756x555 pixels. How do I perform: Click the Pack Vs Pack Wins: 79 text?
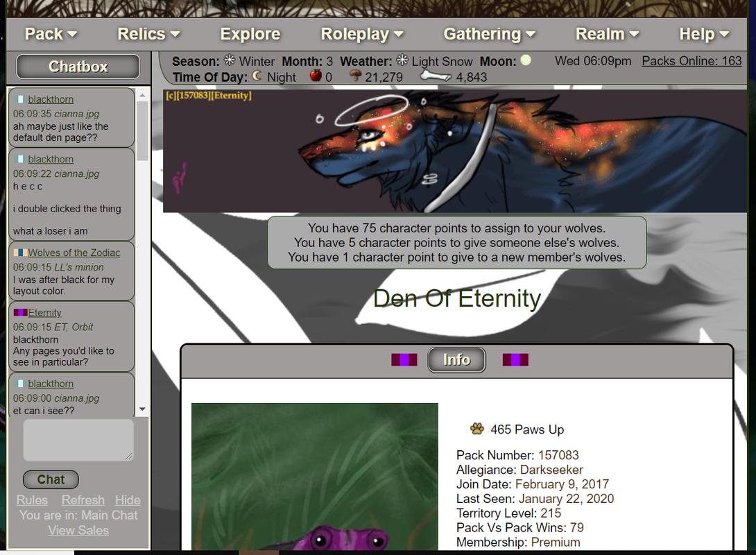(x=519, y=527)
